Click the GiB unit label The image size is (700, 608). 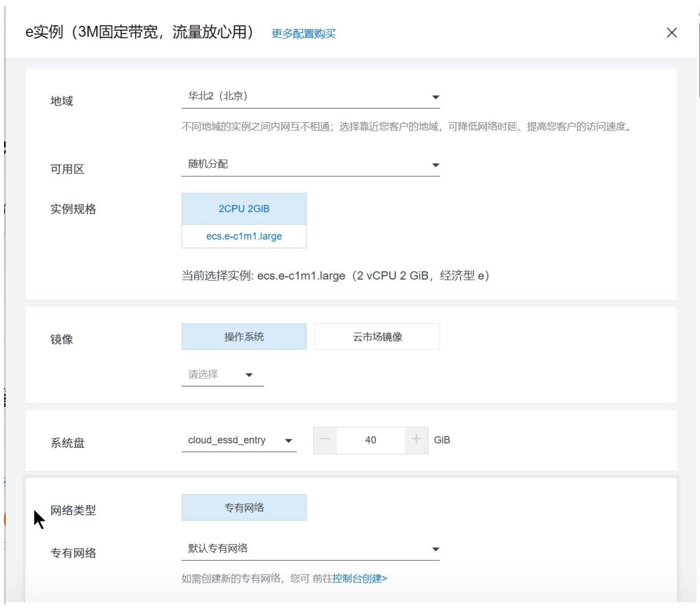442,440
